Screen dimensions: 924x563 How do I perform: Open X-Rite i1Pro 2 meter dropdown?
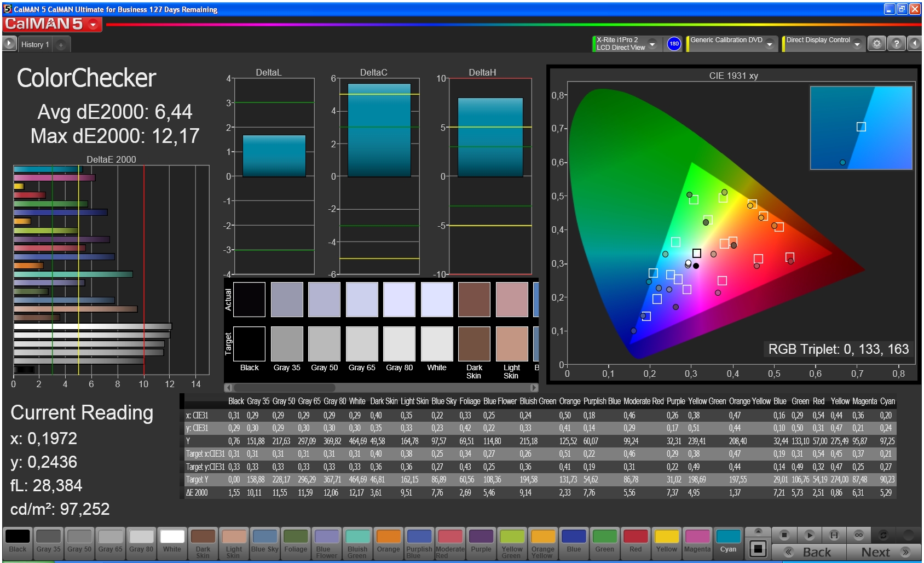pyautogui.click(x=652, y=44)
